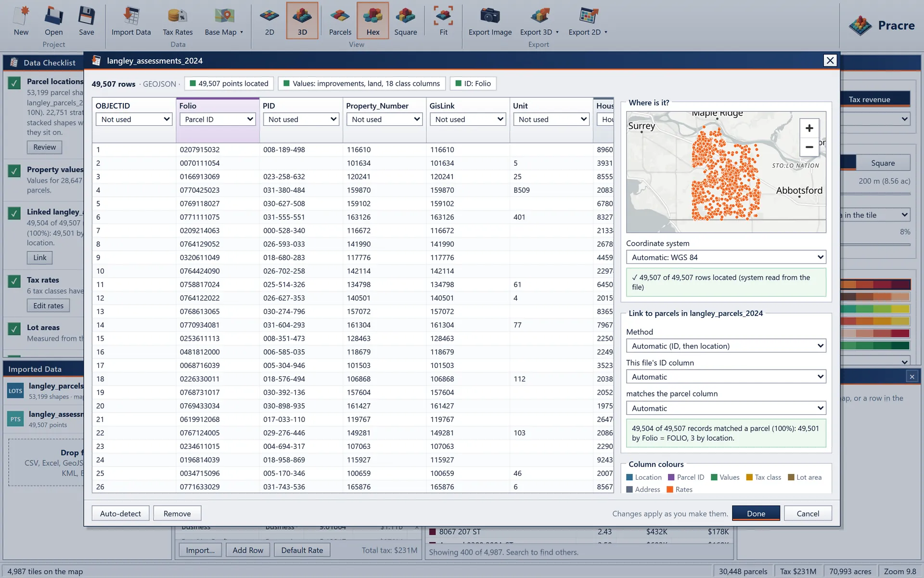Viewport: 924px width, 578px height.
Task: Close the lower right panel with X
Action: pyautogui.click(x=912, y=377)
